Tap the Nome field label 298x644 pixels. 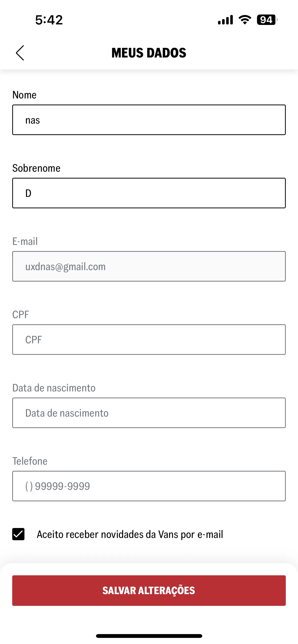coord(24,95)
